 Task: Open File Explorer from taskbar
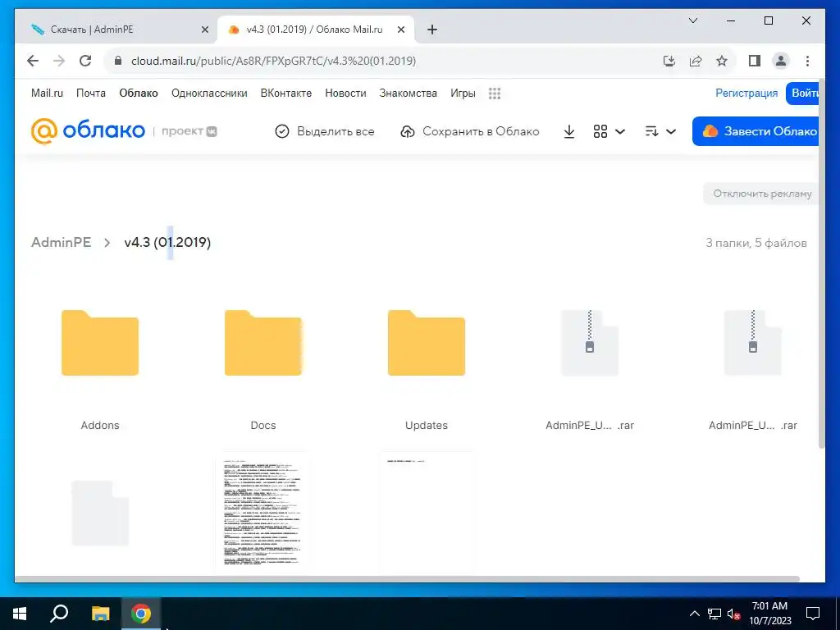[x=100, y=614]
